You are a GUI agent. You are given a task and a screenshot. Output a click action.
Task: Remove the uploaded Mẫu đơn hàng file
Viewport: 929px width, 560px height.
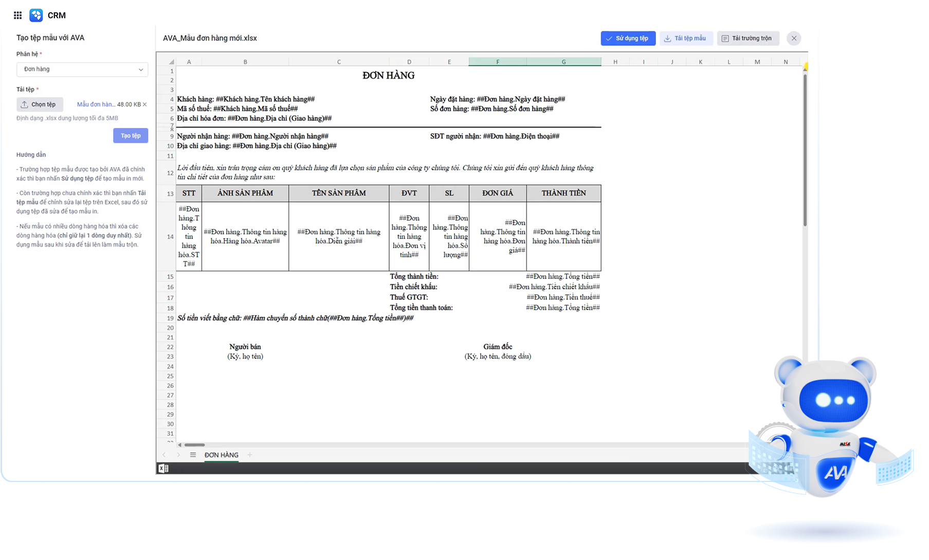click(x=145, y=104)
